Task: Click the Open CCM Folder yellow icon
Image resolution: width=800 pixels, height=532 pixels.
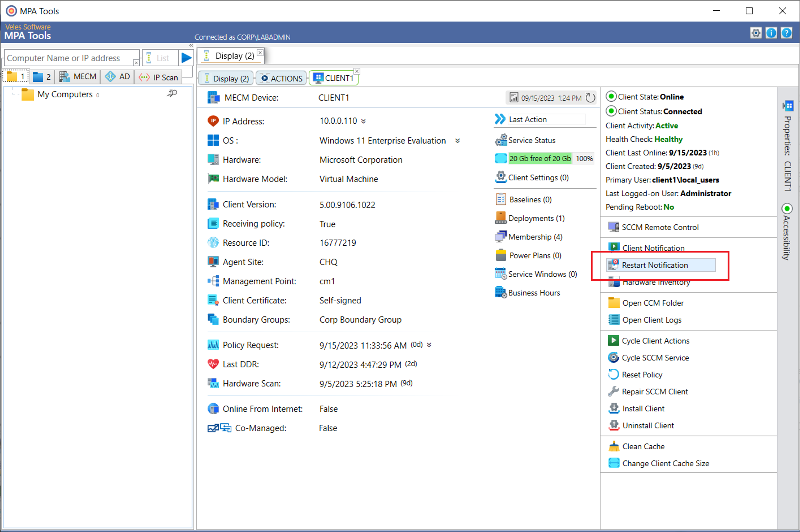Action: [614, 303]
